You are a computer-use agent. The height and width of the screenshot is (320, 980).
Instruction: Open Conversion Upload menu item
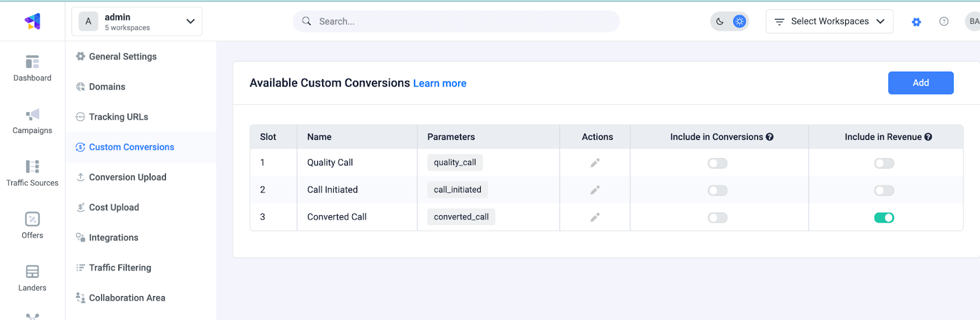[141, 177]
